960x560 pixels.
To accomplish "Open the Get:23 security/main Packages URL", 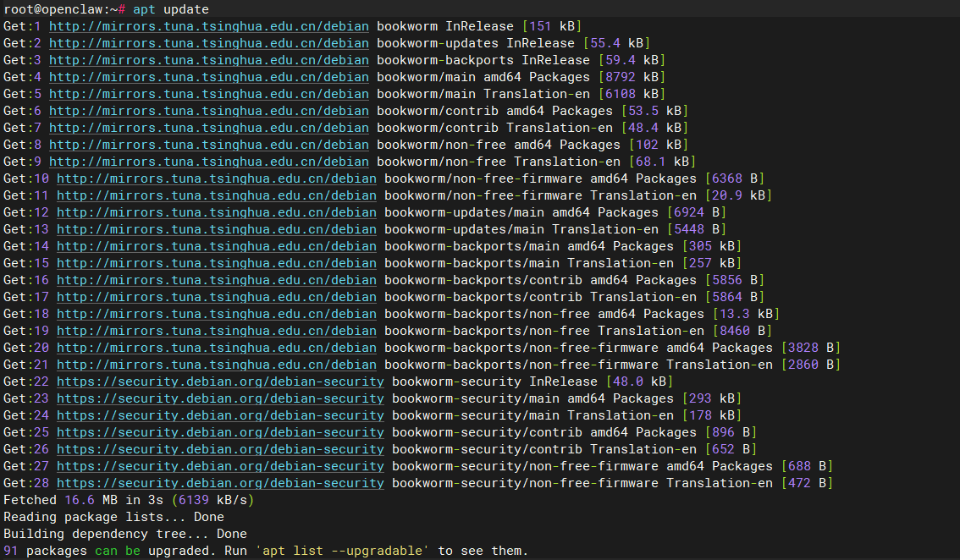I will (x=220, y=398).
